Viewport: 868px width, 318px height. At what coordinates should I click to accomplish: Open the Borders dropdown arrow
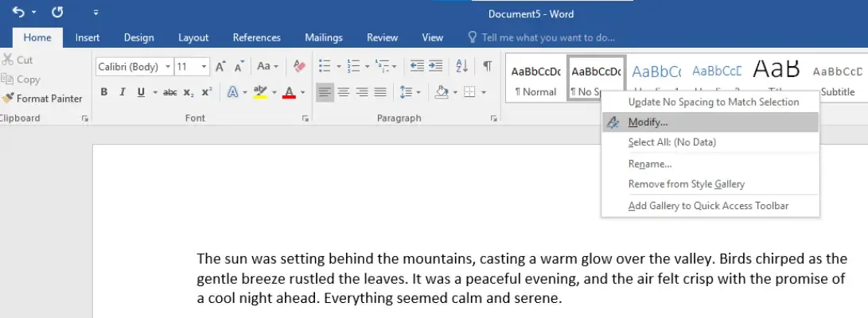coord(483,92)
